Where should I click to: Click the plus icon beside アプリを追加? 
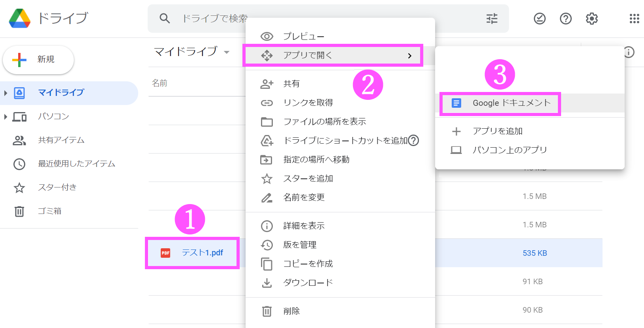tap(456, 131)
